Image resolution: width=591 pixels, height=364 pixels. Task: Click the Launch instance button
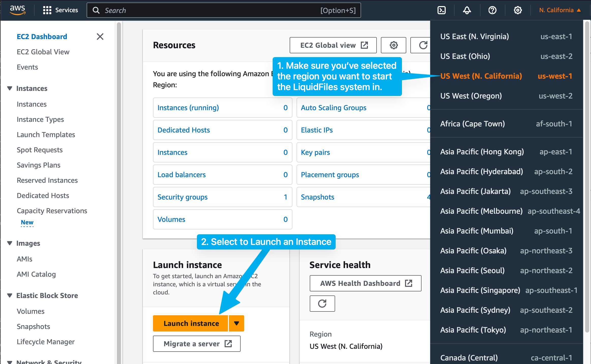191,323
